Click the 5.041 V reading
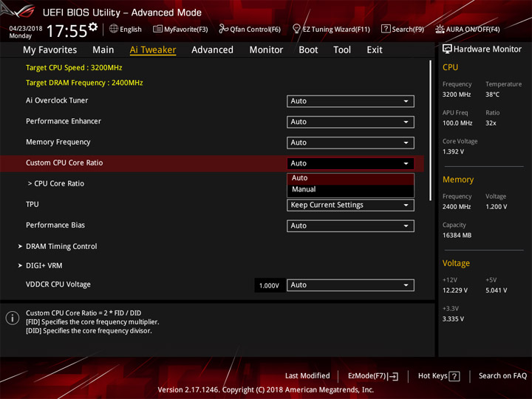Viewport: 532px width, 399px height. pyautogui.click(x=496, y=290)
